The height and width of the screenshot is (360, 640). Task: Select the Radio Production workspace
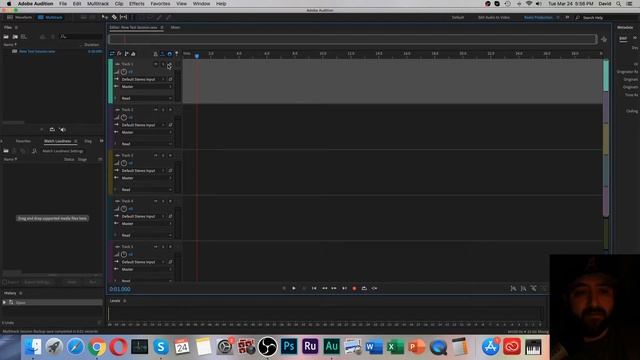pyautogui.click(x=538, y=18)
